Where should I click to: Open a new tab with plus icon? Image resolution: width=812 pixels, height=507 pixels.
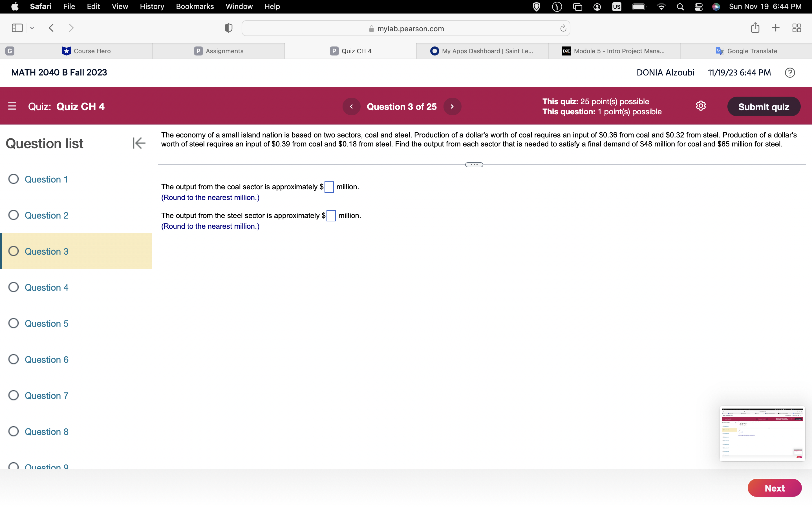tap(775, 28)
